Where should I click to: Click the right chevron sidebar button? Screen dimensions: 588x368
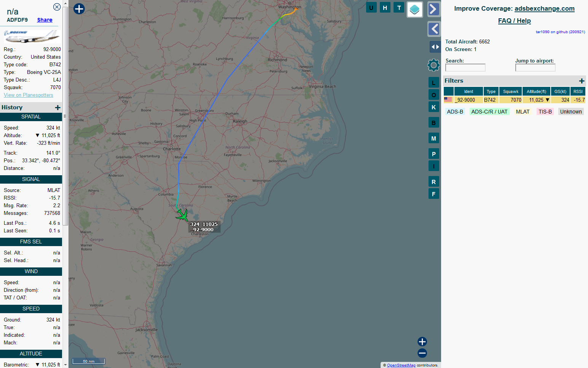[x=434, y=9]
